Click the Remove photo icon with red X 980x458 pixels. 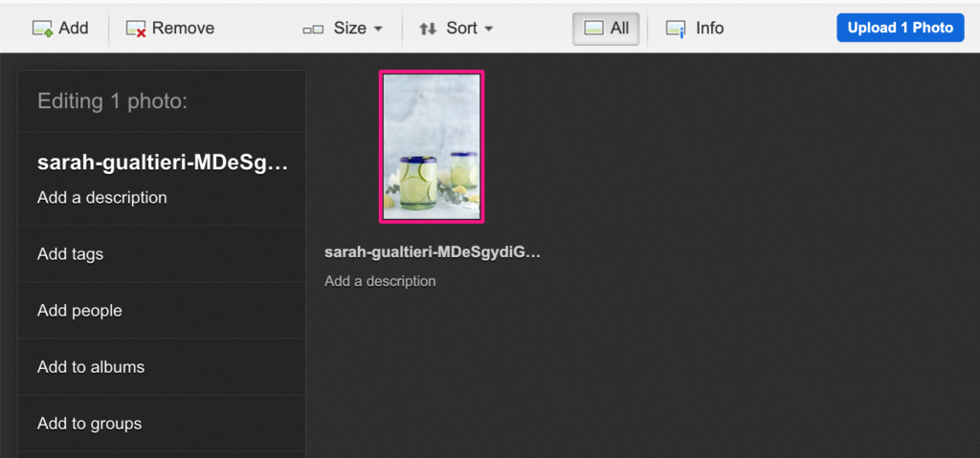(136, 29)
